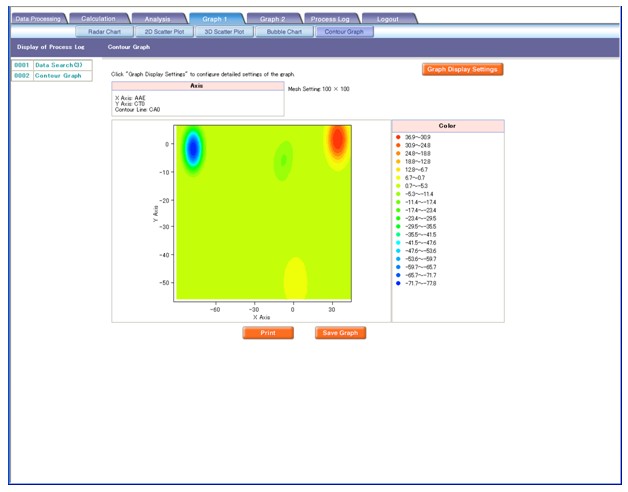
Task: Click the blue low-value region on contour plot
Action: (x=192, y=150)
